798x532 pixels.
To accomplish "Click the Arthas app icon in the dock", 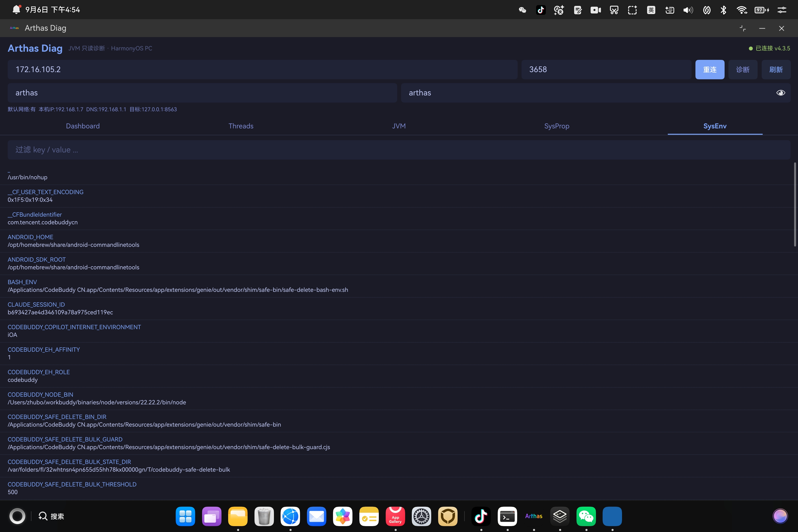I will pos(534,516).
